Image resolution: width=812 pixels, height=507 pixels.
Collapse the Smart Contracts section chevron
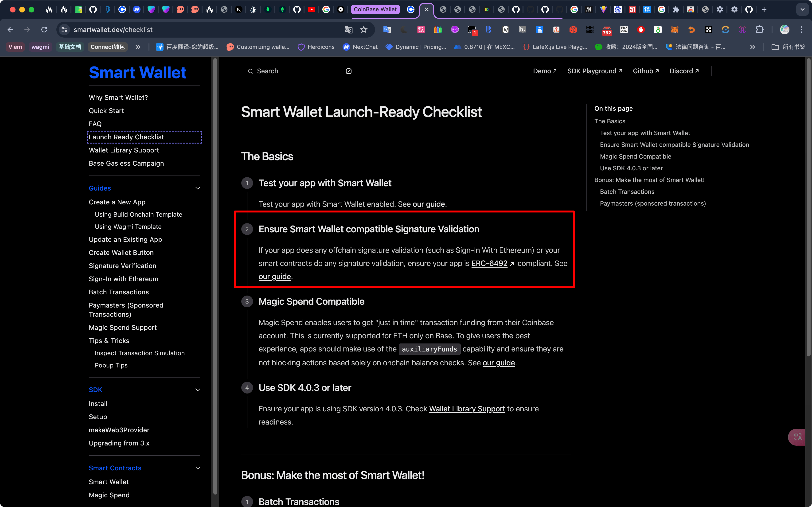pos(198,468)
